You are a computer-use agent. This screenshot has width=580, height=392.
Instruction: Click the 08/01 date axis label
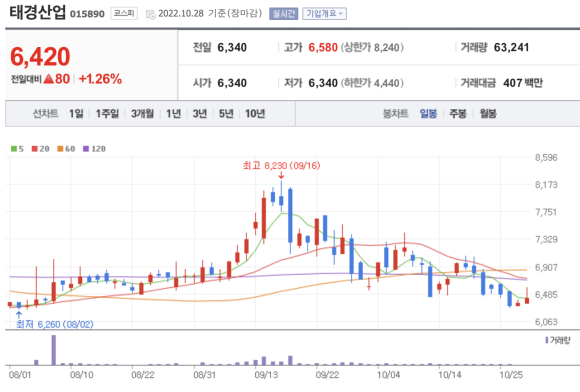pos(20,375)
